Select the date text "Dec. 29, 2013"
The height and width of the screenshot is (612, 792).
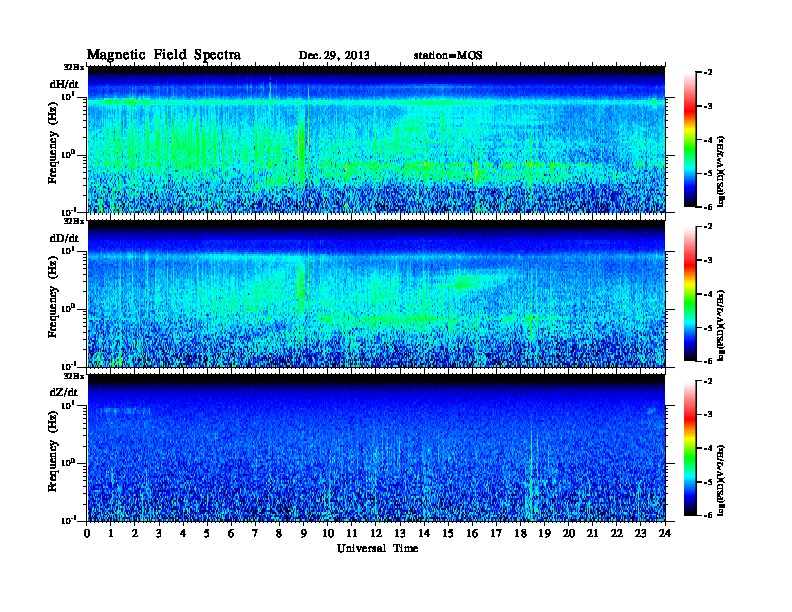(x=334, y=56)
